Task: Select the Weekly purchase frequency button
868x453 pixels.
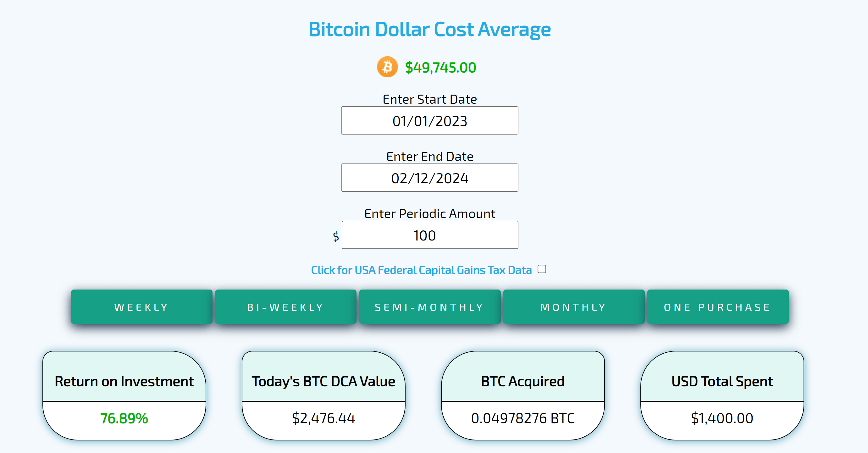Action: pyautogui.click(x=141, y=307)
